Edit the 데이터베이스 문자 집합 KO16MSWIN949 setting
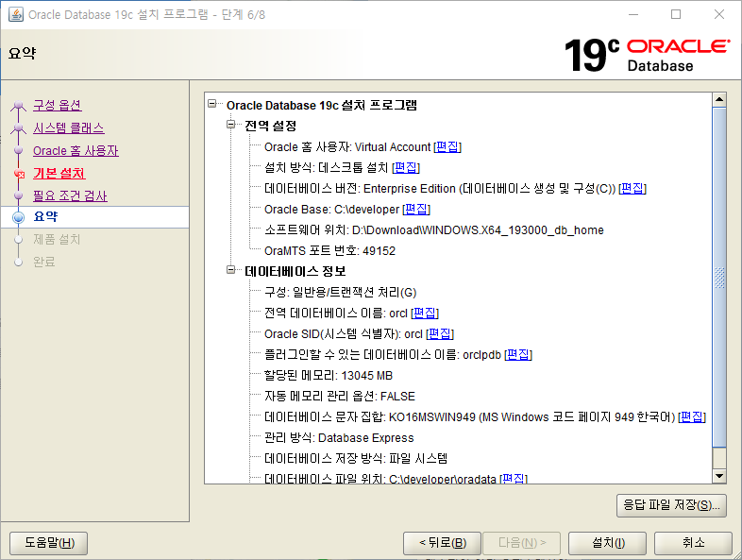 [692, 417]
